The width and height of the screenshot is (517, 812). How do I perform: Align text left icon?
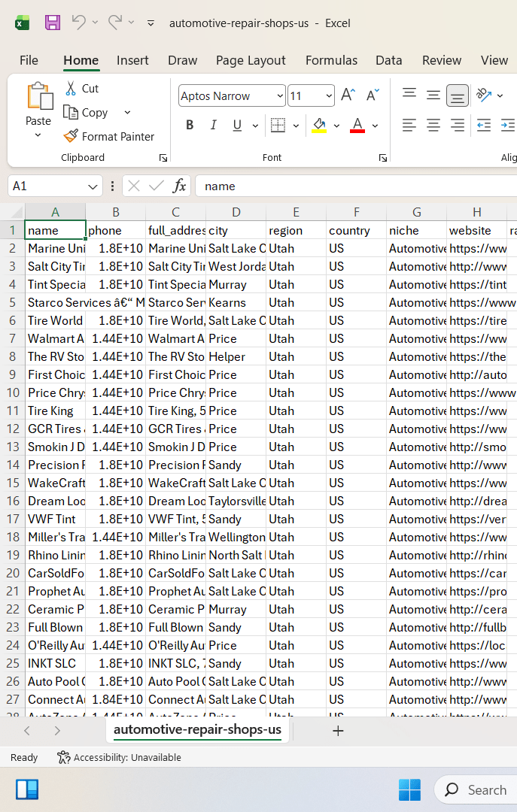pyautogui.click(x=409, y=126)
